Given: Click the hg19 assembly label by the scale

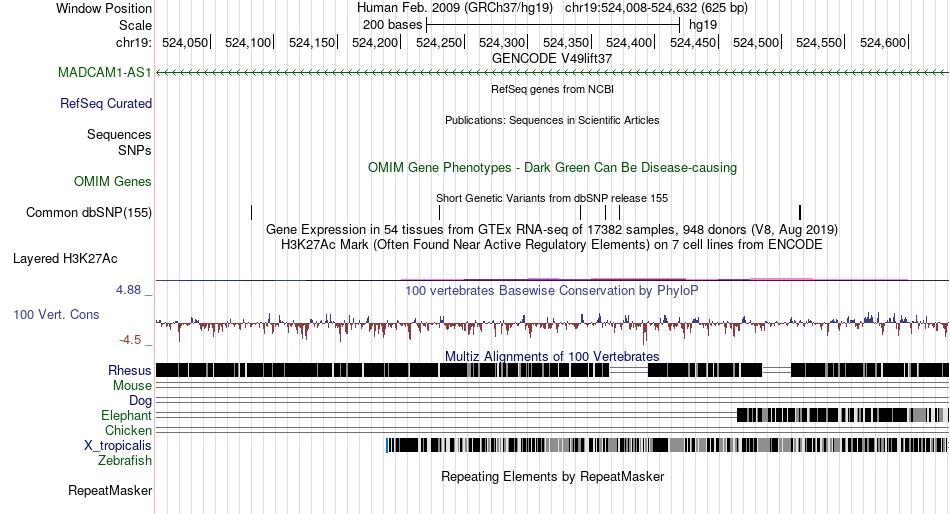Looking at the screenshot, I should coord(703,25).
